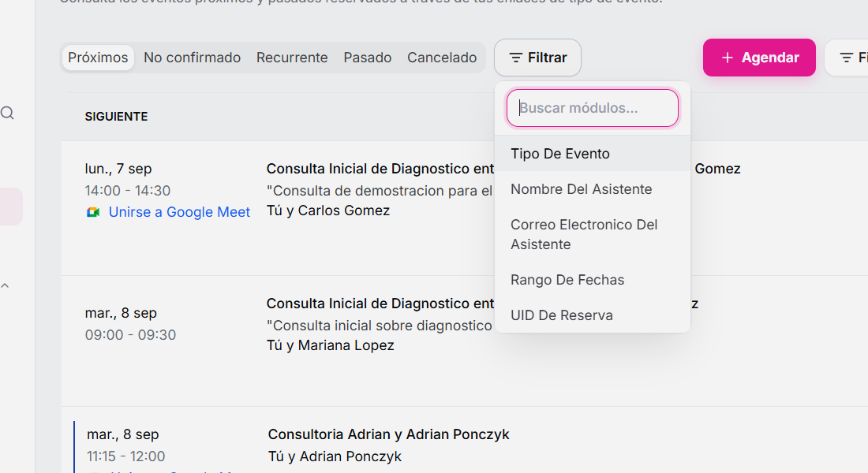Open Unirse a Google Meet link
This screenshot has height=473, width=868.
tap(179, 212)
